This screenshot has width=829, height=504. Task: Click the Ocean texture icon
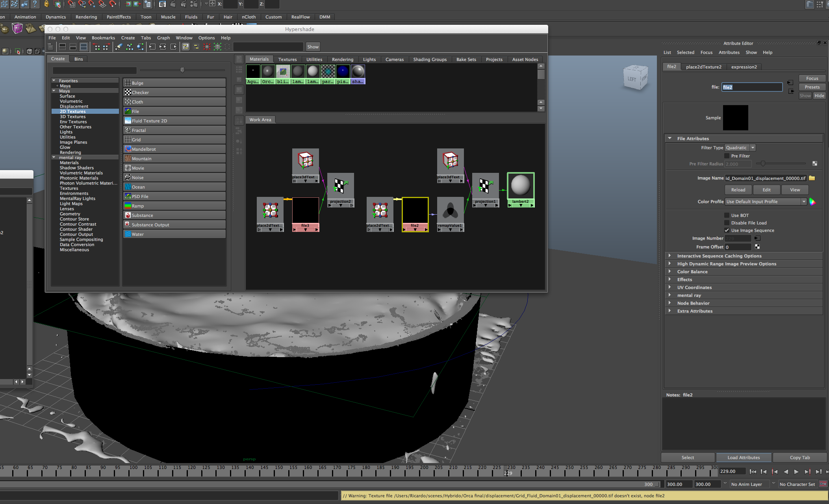pos(128,187)
